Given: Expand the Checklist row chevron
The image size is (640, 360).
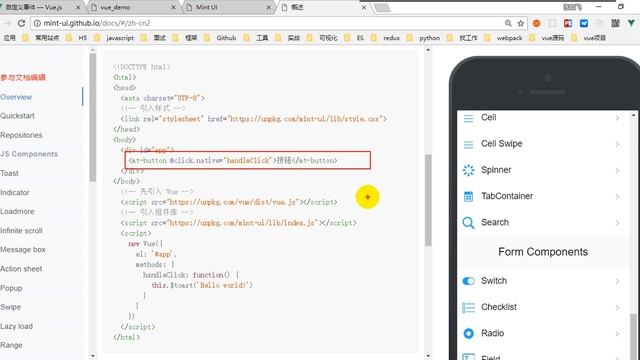Looking at the screenshot, I should pos(618,307).
